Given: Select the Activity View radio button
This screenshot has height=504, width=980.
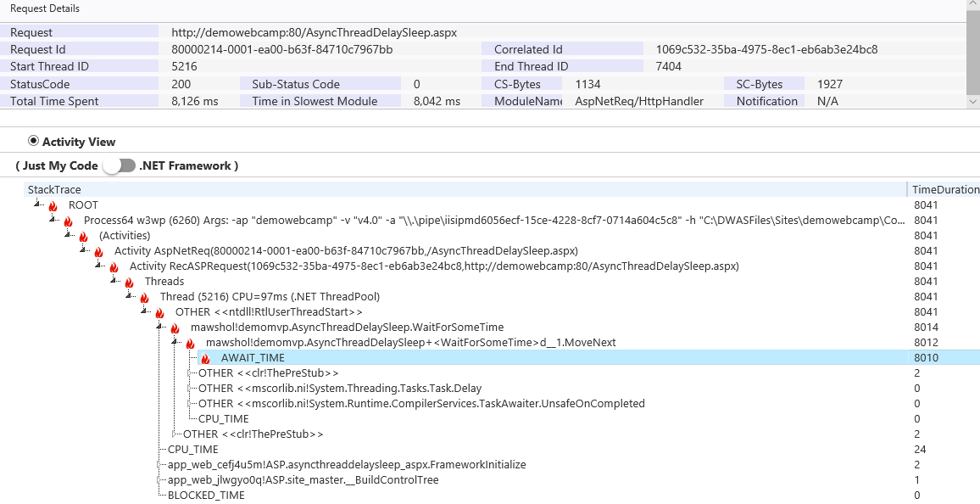Looking at the screenshot, I should [x=33, y=142].
